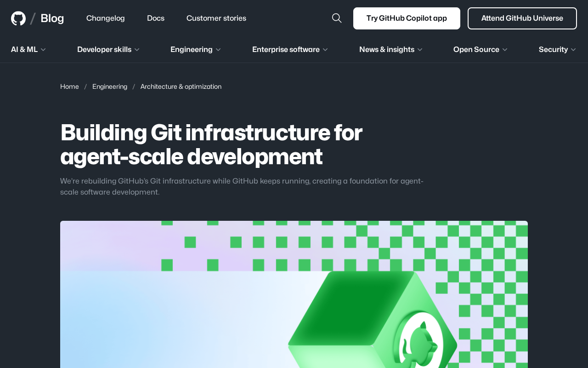Open the Docs link

tap(156, 18)
